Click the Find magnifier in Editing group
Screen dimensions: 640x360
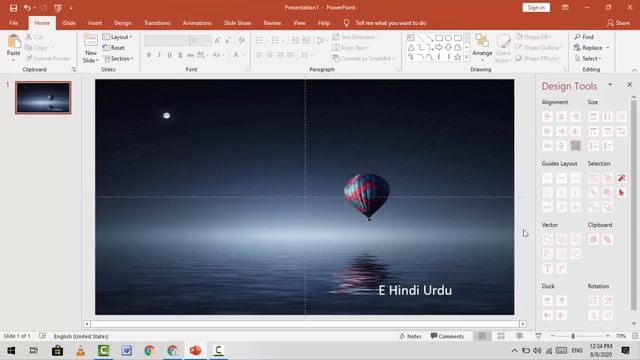(x=578, y=37)
